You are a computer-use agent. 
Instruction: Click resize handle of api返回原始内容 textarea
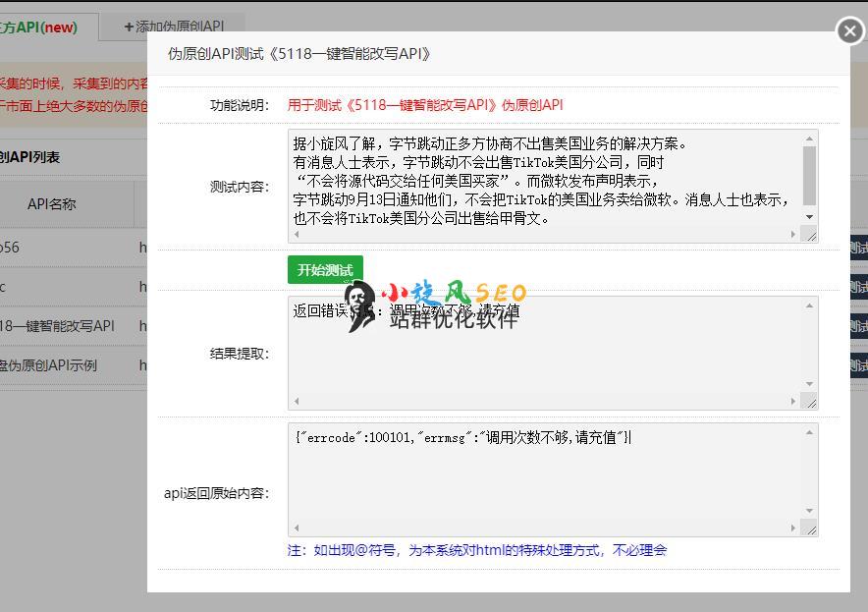click(810, 529)
